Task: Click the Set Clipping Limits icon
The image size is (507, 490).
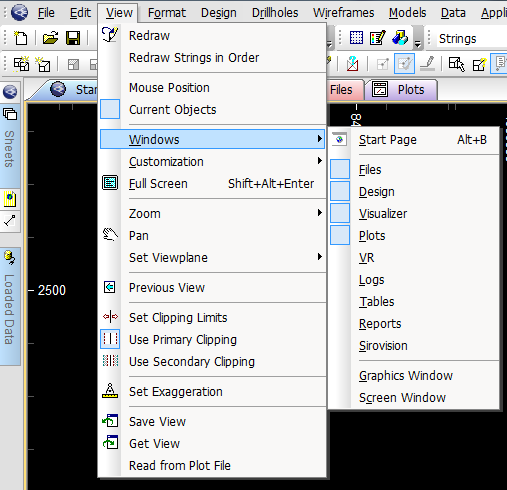Action: coord(110,316)
